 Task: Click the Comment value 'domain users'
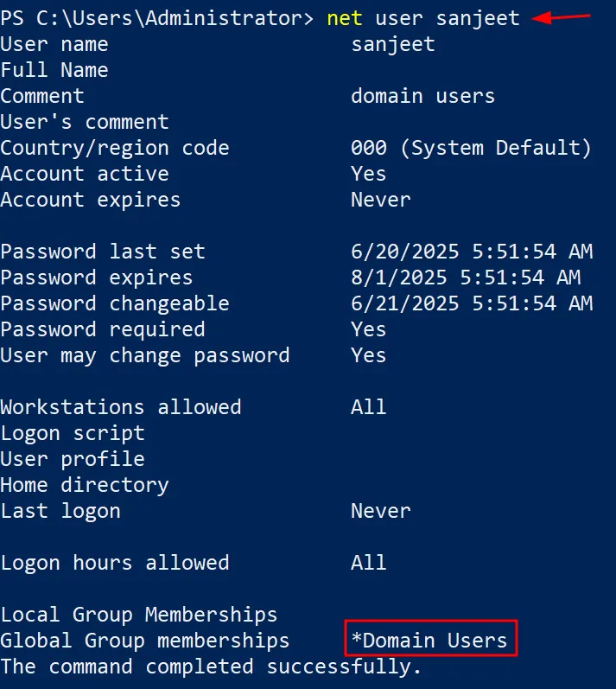pyautogui.click(x=422, y=96)
